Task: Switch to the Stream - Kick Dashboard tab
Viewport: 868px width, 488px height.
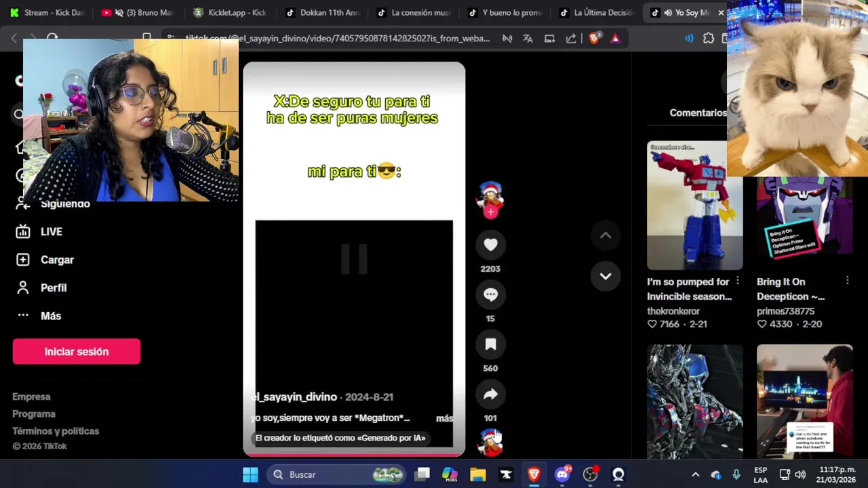Action: point(46,12)
